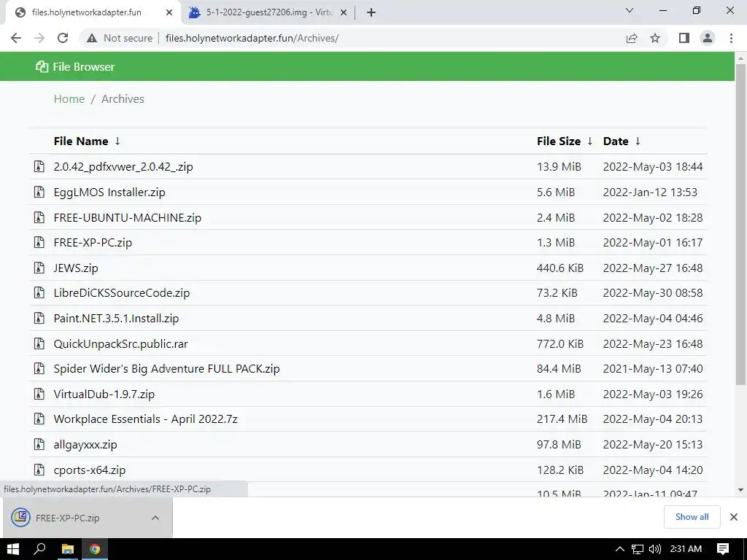Open the Chrome three-dot menu
The width and height of the screenshot is (747, 560).
pyautogui.click(x=731, y=38)
